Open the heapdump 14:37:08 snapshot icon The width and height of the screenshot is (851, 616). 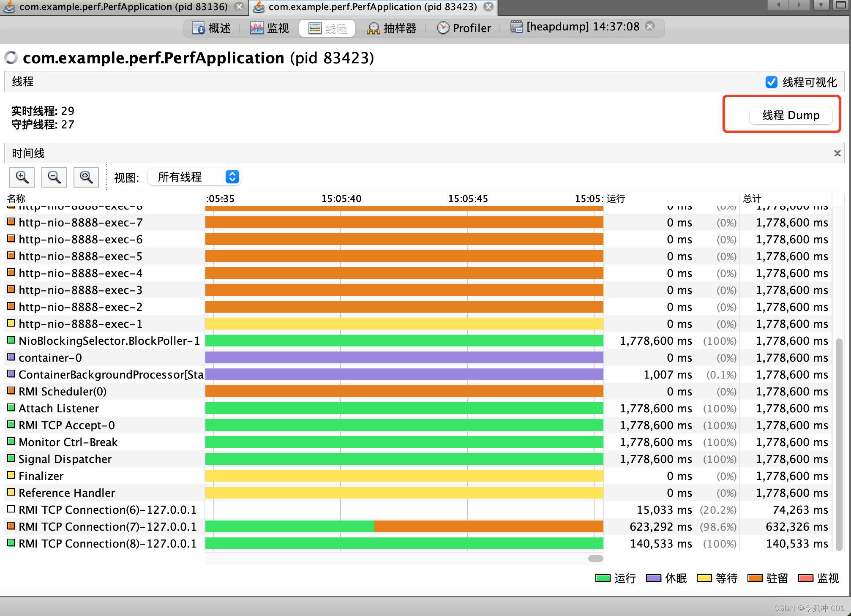[516, 27]
